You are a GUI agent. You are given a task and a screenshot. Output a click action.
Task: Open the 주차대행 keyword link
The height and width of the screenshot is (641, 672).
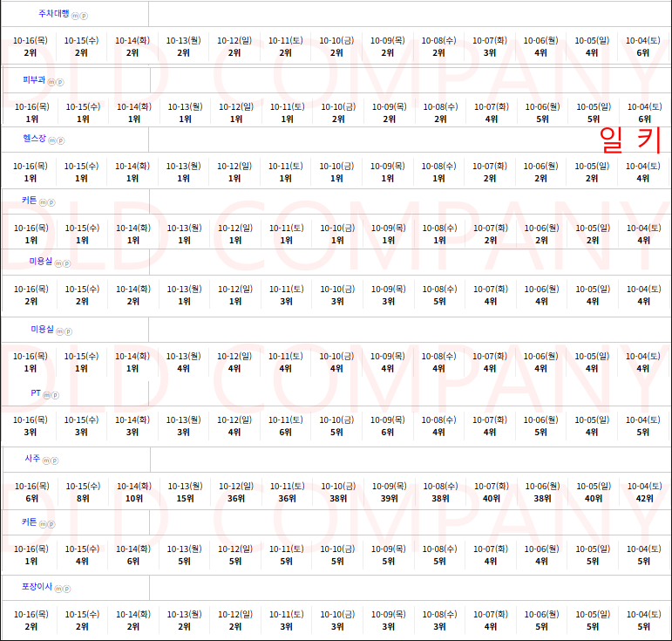[54, 14]
